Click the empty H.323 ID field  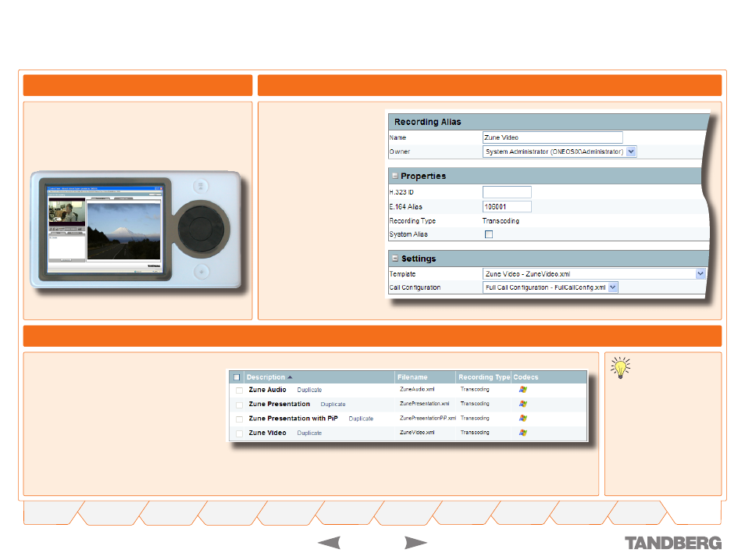(507, 192)
